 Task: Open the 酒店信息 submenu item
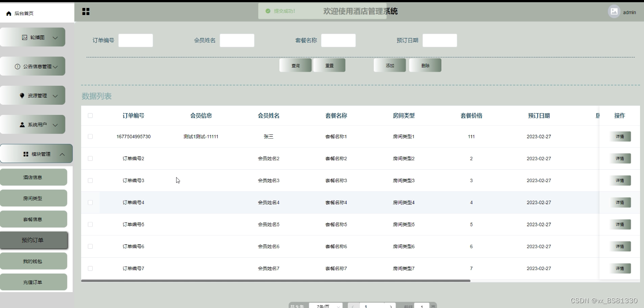pos(33,177)
